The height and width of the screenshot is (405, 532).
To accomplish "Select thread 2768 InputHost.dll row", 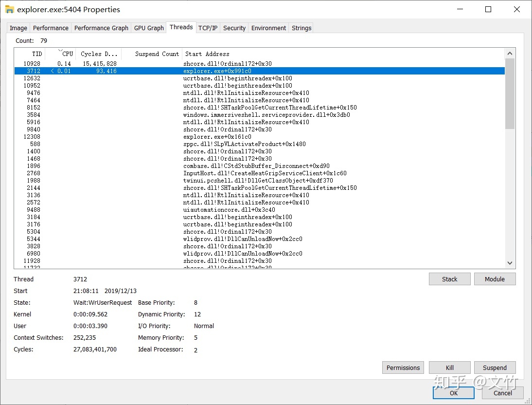I will [260, 173].
